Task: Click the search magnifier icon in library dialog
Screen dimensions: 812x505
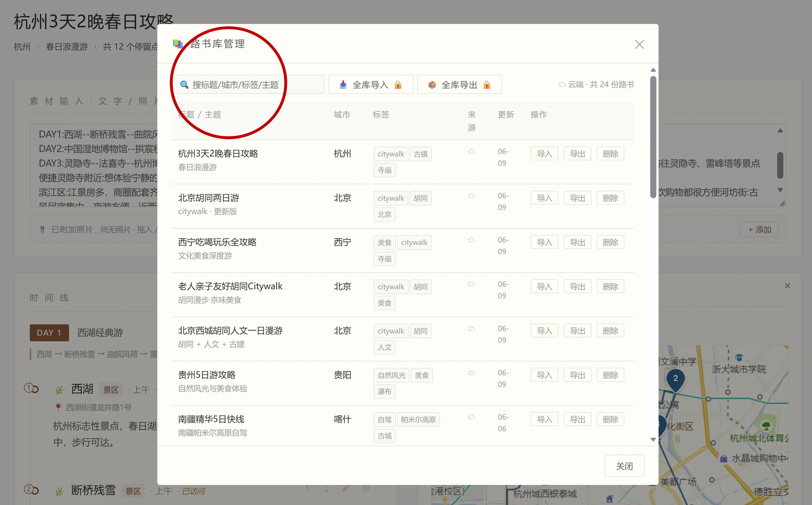Action: (x=184, y=85)
